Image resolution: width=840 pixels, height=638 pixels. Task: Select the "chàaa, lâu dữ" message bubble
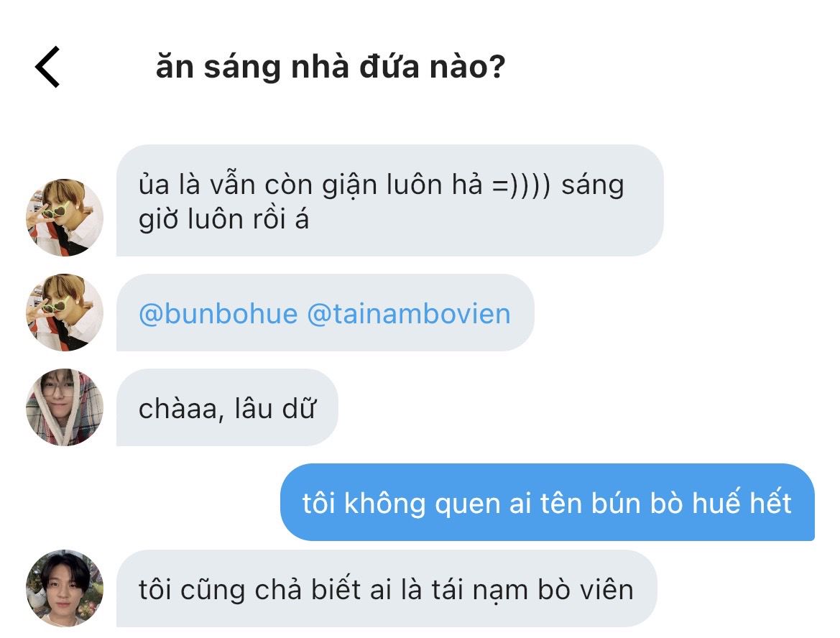tap(227, 407)
